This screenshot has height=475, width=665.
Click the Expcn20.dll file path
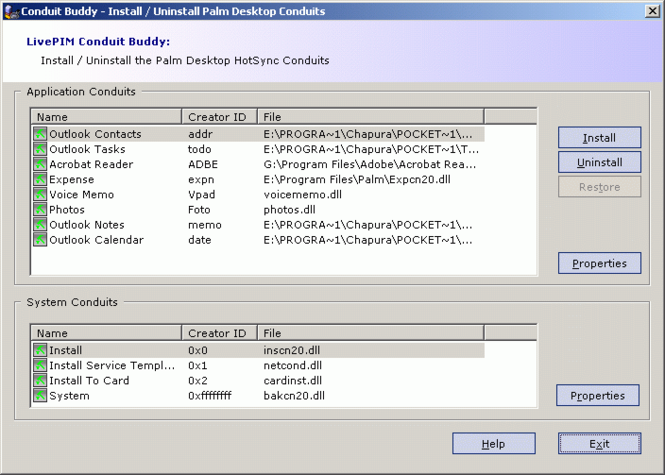(357, 179)
